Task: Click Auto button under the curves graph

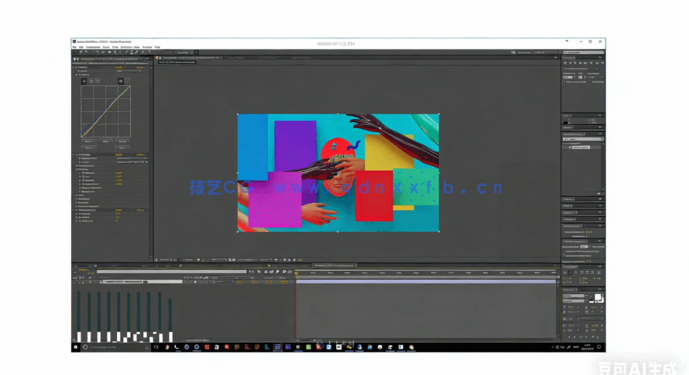Action: coord(105,142)
